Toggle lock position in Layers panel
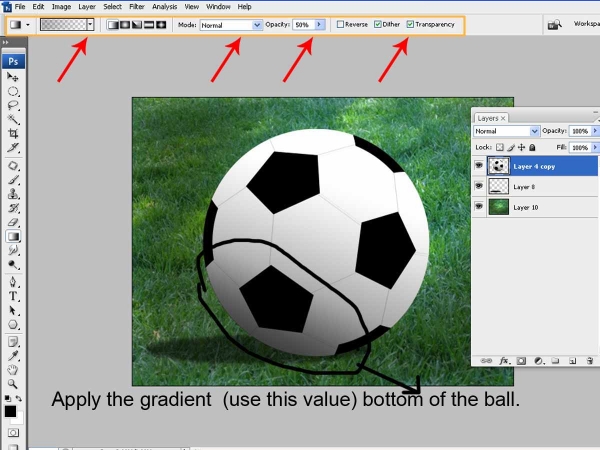600x450 pixels. pyautogui.click(x=521, y=147)
